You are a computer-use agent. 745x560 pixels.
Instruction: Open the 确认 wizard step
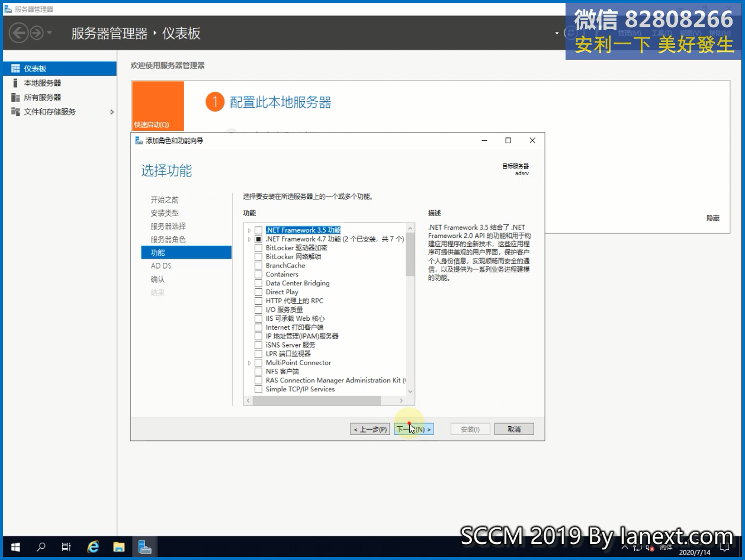(158, 279)
